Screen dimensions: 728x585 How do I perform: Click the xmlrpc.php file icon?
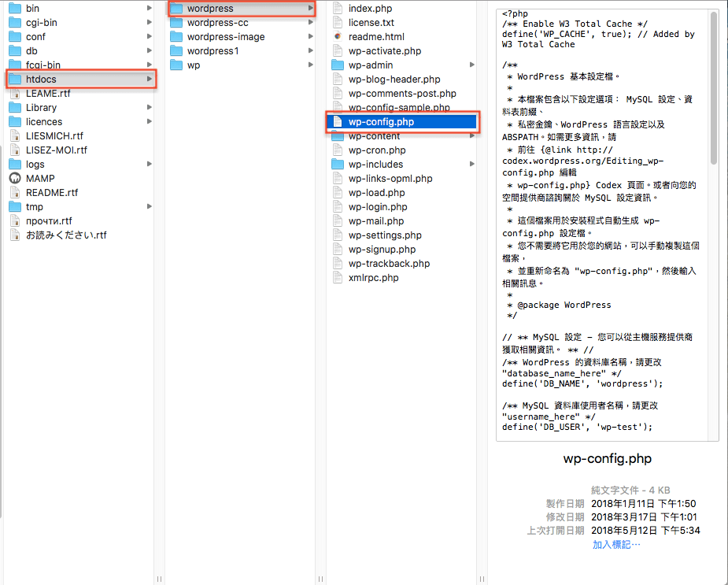(338, 277)
